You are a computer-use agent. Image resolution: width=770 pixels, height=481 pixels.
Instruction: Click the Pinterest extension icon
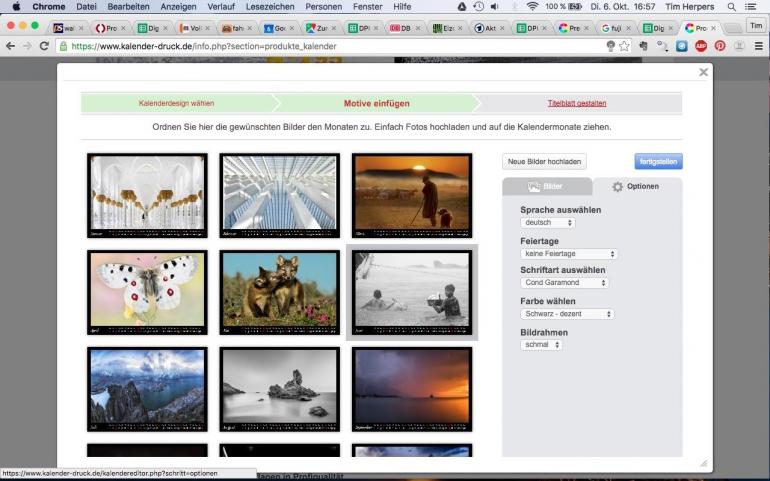(x=720, y=46)
